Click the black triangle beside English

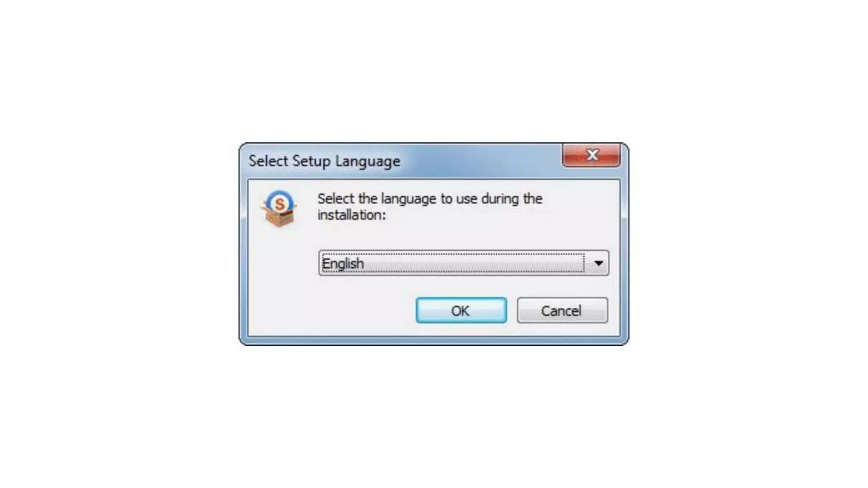pyautogui.click(x=598, y=263)
